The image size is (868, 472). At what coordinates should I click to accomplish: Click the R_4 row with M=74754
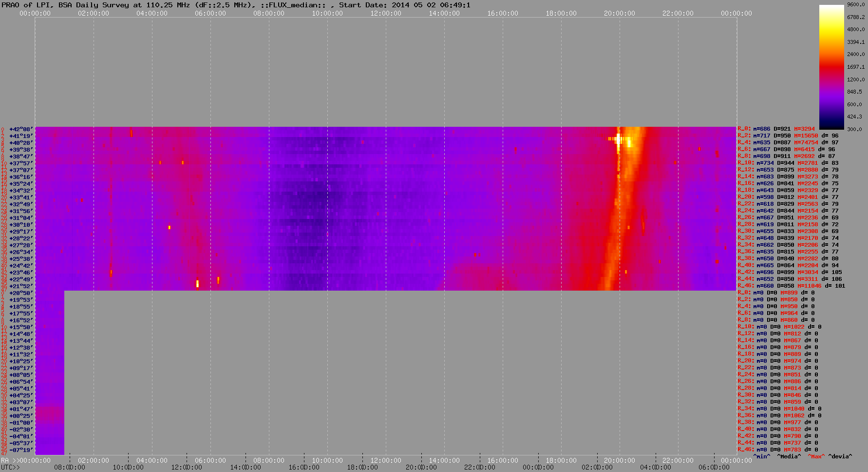(788, 142)
